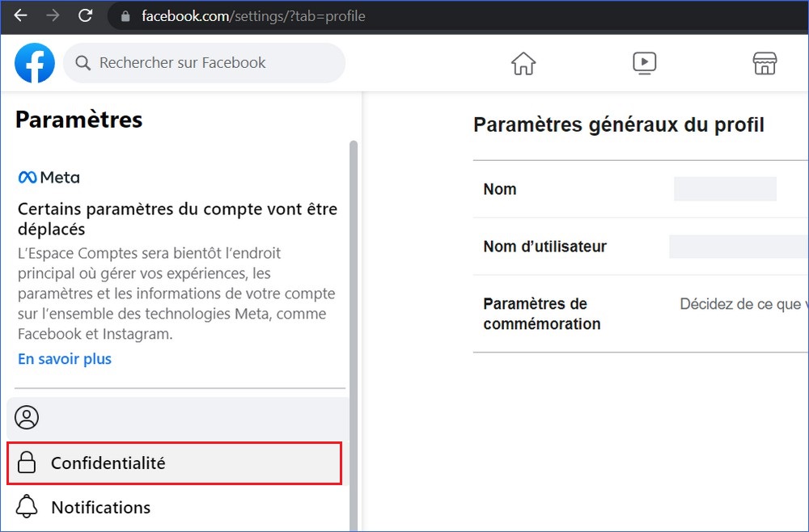Click the facebook.com URL address bar
Image resolution: width=809 pixels, height=532 pixels.
pos(253,16)
